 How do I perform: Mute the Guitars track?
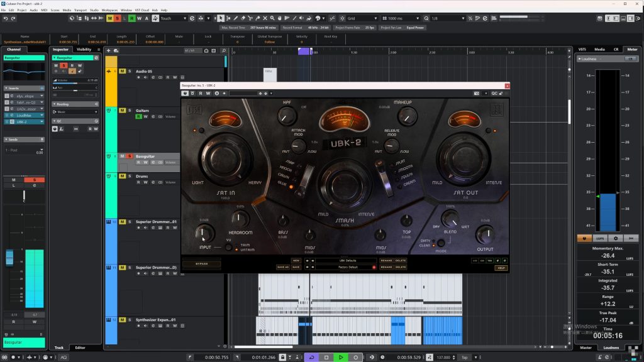point(123,111)
